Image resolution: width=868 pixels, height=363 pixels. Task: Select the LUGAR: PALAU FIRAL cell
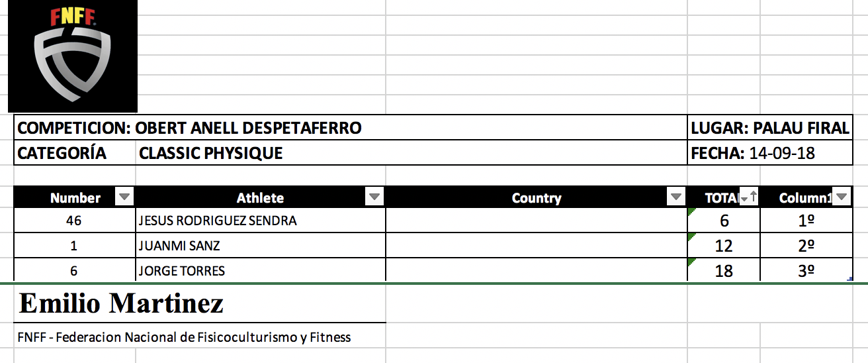tap(769, 128)
